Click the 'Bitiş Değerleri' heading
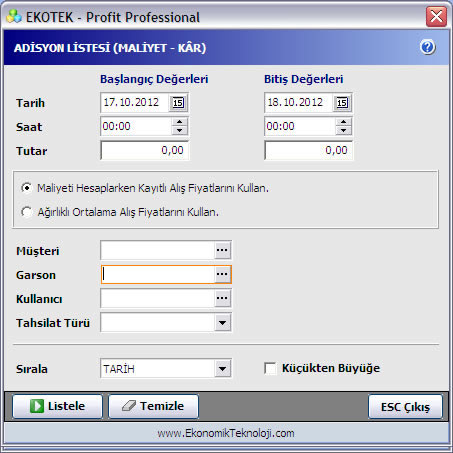 304,79
